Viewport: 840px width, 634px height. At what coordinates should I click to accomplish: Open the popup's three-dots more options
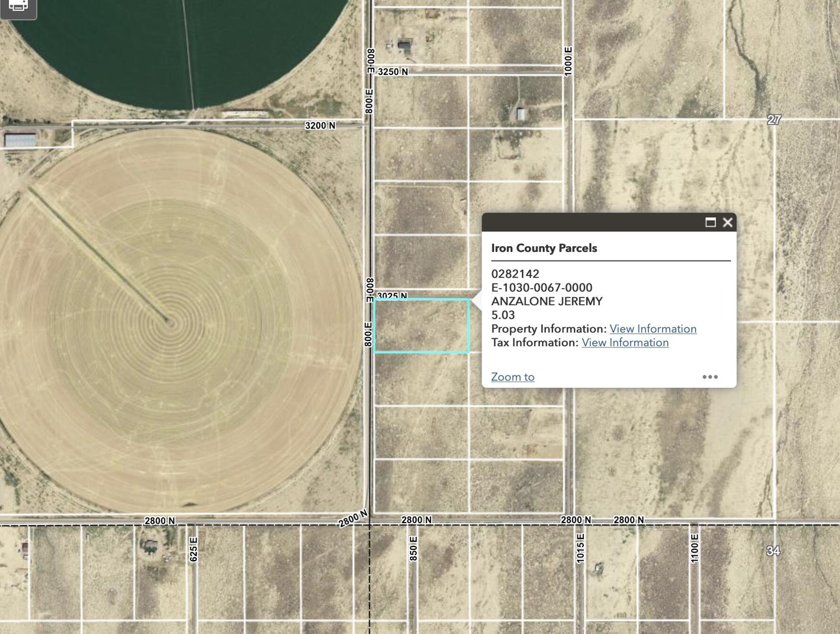(710, 377)
